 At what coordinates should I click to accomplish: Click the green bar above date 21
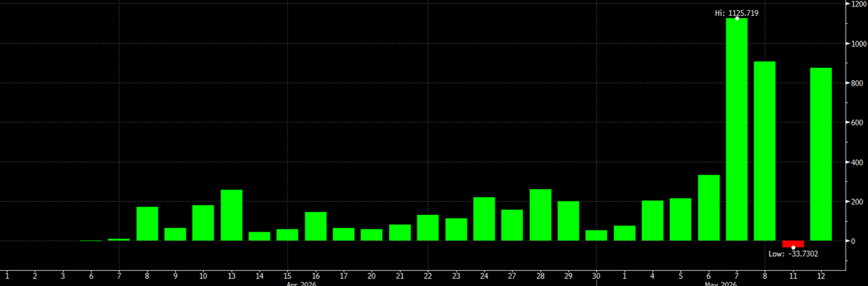[400, 232]
